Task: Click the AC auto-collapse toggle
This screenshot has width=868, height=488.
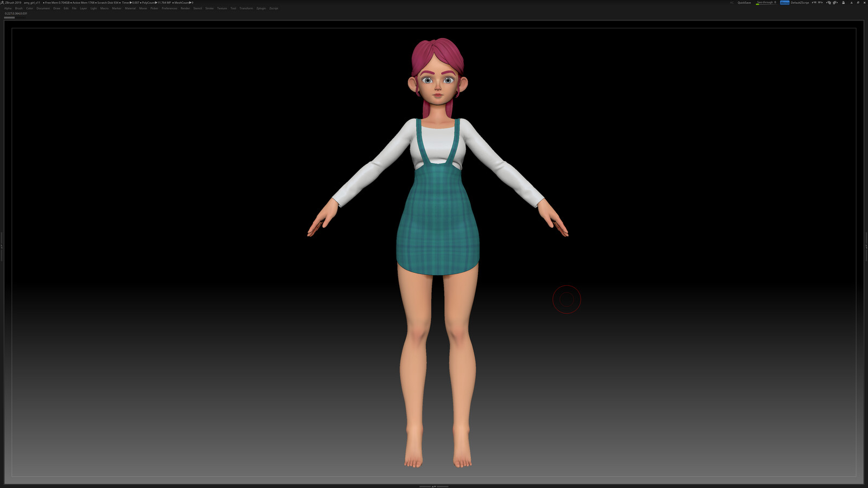Action: click(732, 3)
